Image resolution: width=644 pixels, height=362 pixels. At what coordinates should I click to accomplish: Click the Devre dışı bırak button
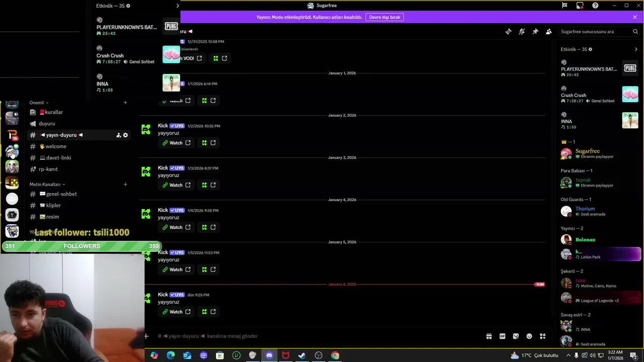point(385,17)
